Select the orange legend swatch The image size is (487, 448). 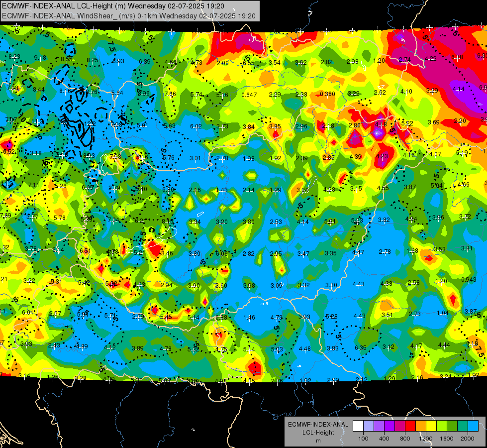[421, 426]
